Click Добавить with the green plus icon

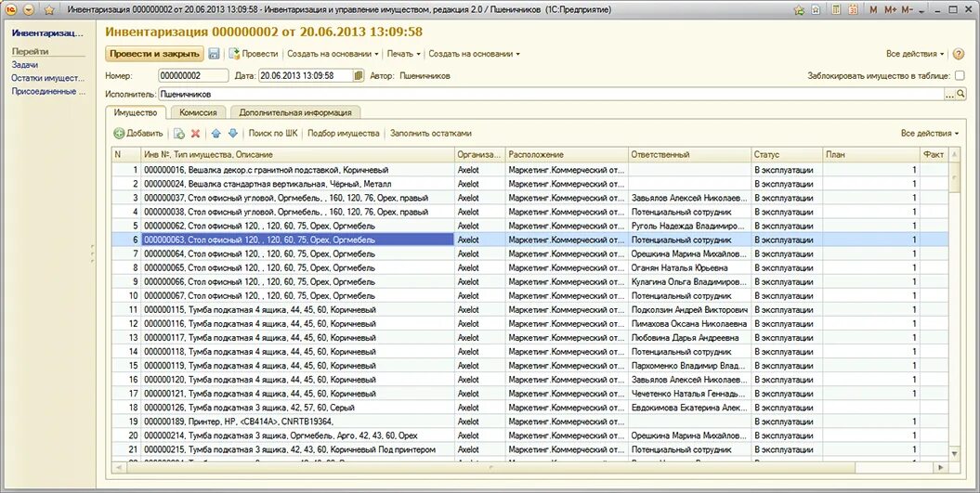[138, 133]
